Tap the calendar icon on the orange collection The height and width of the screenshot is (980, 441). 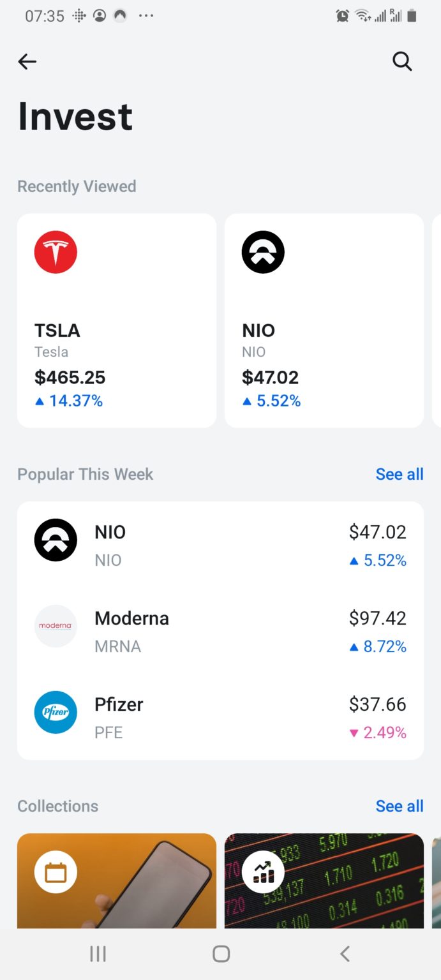[56, 872]
